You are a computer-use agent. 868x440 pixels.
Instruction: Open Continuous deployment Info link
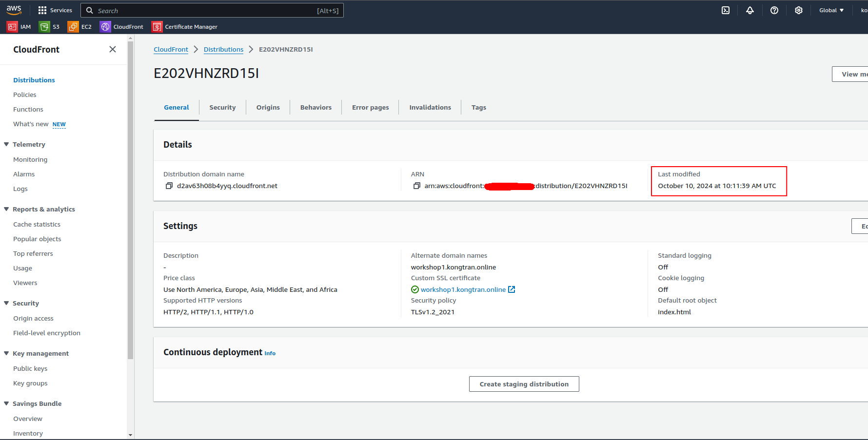[270, 353]
